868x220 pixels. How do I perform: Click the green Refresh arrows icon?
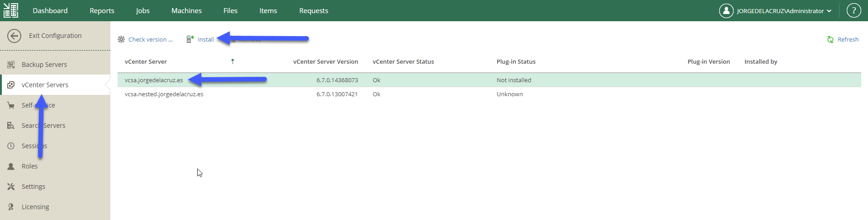(x=830, y=40)
